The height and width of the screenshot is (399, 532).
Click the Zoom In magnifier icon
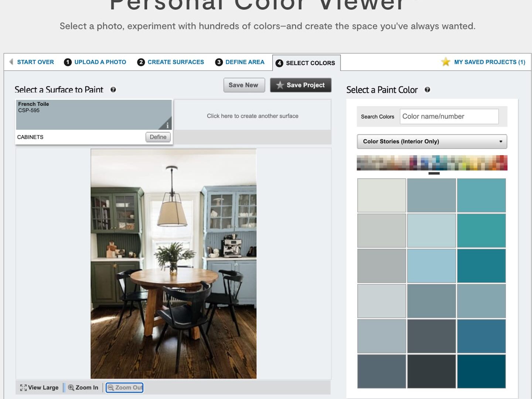pyautogui.click(x=71, y=388)
